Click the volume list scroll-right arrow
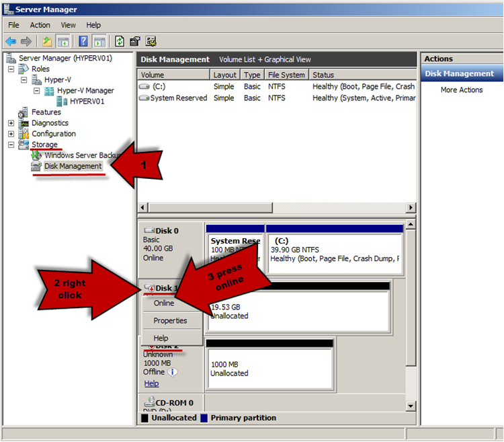Screen dimensions: 504x442 pyautogui.click(x=411, y=207)
